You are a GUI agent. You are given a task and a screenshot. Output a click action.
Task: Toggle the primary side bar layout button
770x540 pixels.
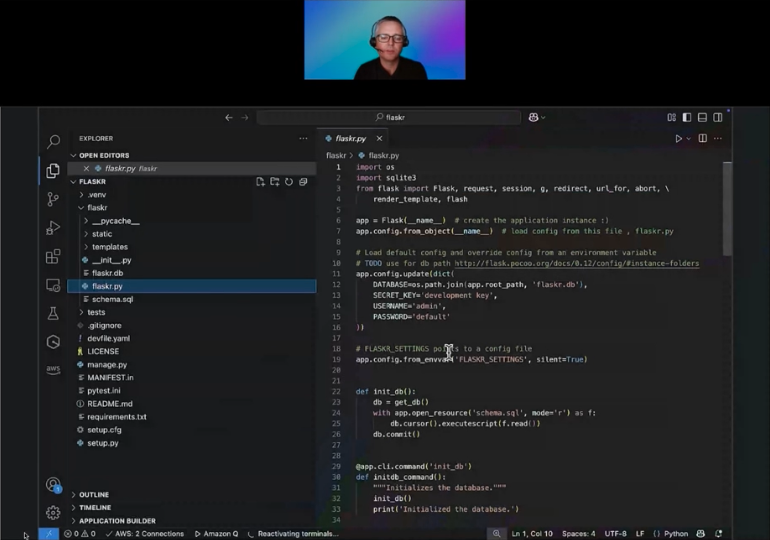click(x=687, y=117)
